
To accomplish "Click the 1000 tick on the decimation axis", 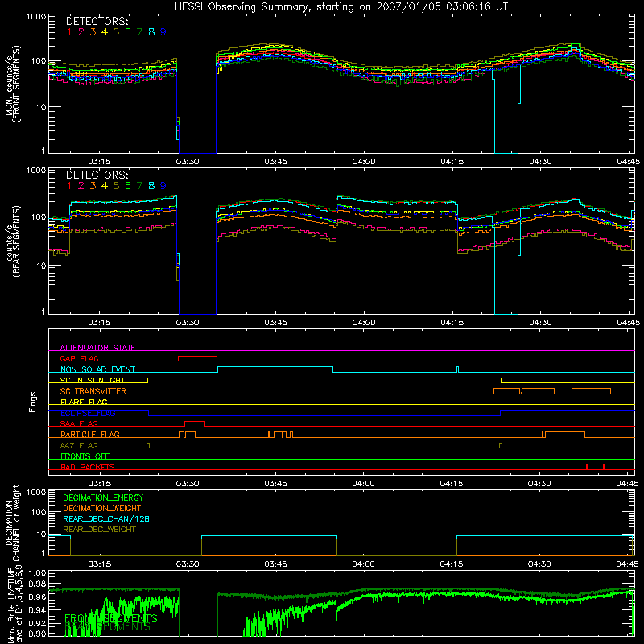I will coord(36,492).
